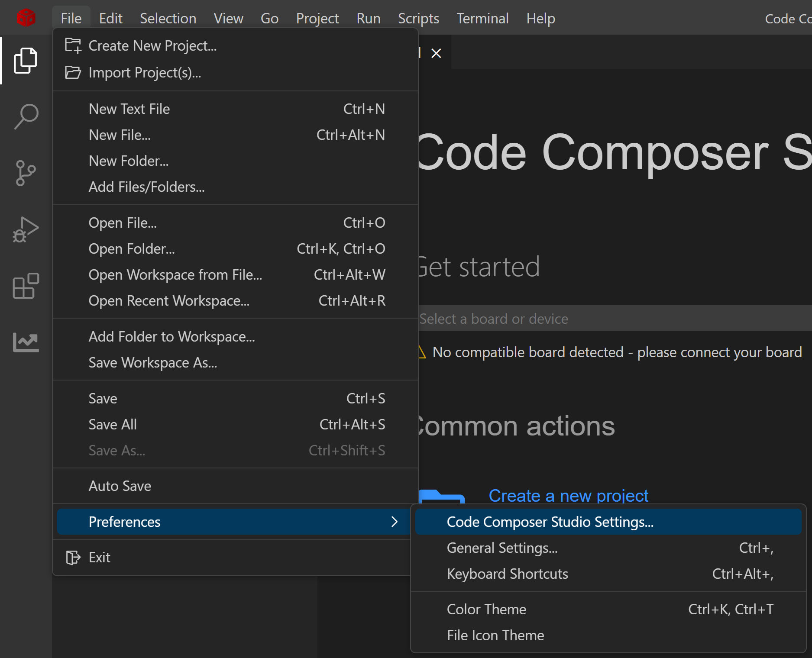Click the Select a board or device field

tap(606, 319)
